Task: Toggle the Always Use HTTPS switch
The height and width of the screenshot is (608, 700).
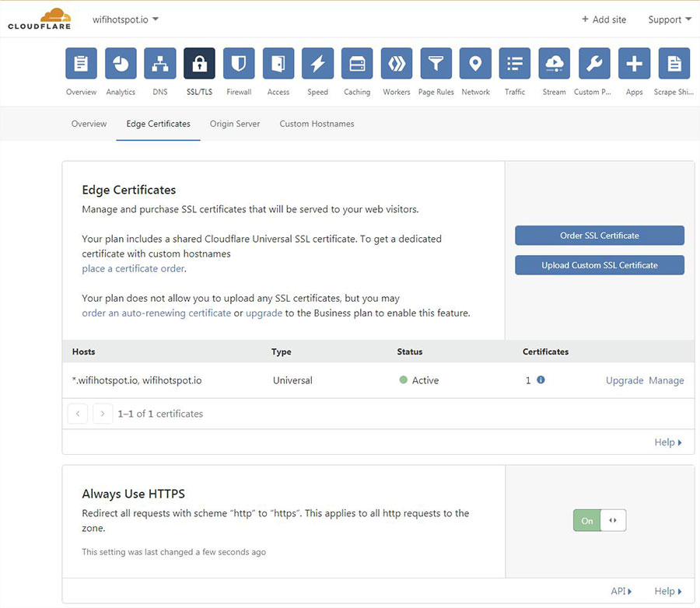Action: [x=599, y=520]
